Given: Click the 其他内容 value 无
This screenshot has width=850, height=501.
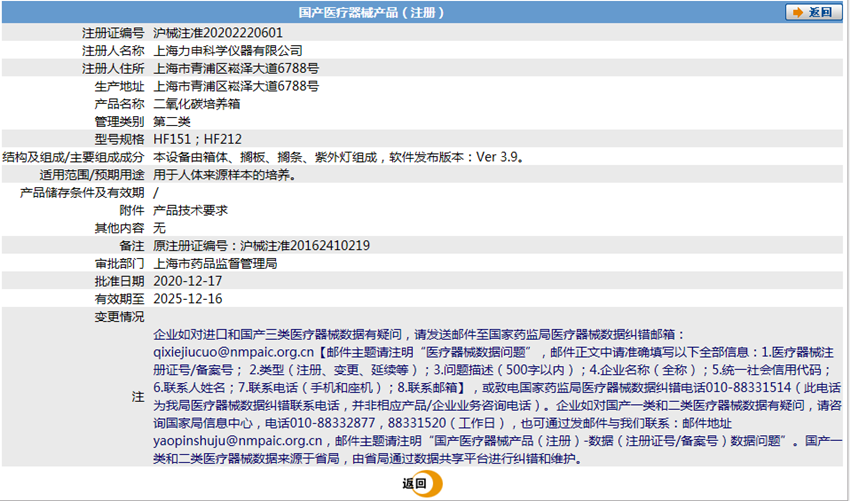Looking at the screenshot, I should (159, 228).
